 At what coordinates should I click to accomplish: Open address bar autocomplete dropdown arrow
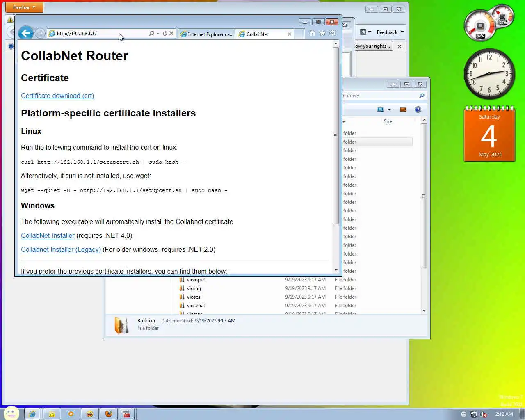[158, 33]
